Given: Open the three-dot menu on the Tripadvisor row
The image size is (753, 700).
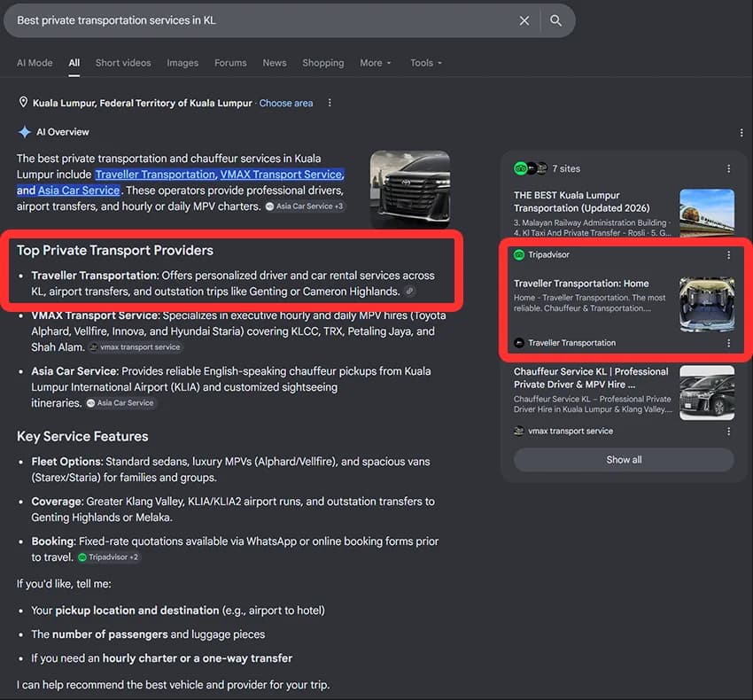Looking at the screenshot, I should [728, 255].
